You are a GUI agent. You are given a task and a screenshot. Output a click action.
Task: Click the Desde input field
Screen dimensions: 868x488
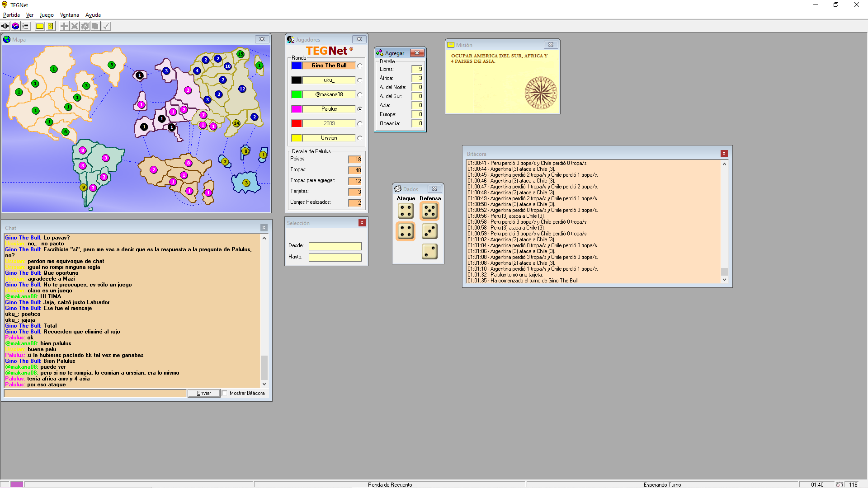point(335,246)
